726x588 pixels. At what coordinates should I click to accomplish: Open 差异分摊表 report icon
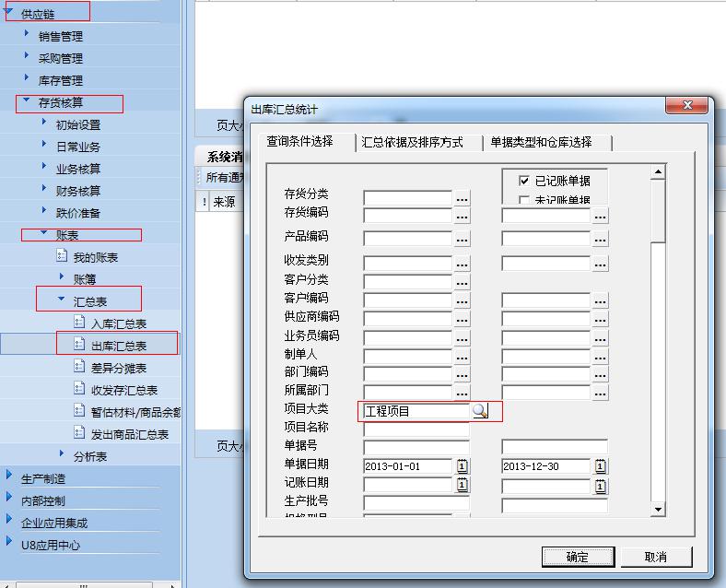79,366
